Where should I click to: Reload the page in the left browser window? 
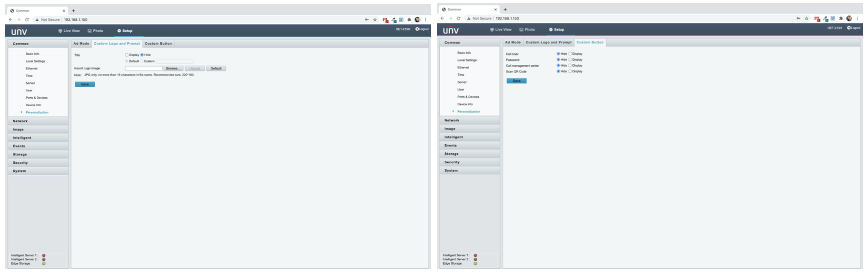27,20
